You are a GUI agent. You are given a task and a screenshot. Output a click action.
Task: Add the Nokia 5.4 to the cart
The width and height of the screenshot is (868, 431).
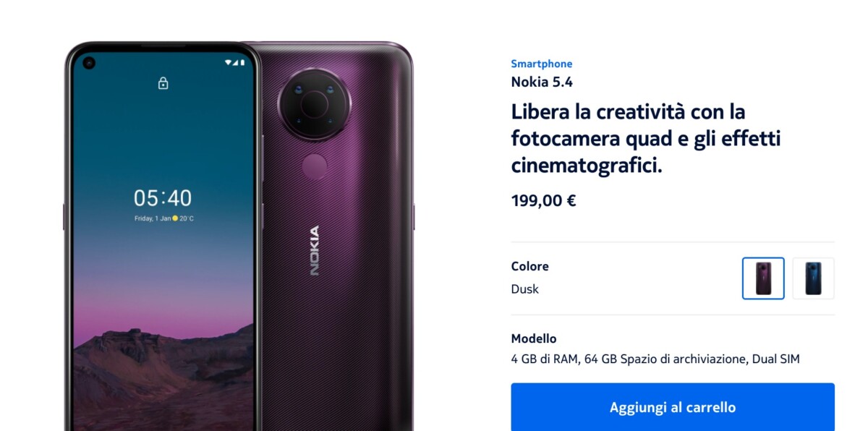pos(673,407)
